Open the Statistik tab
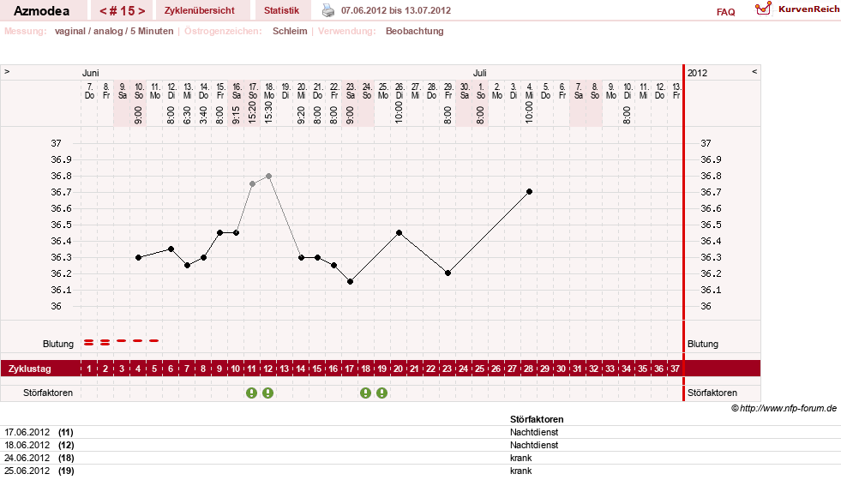This screenshot has width=841, height=504. coord(281,10)
